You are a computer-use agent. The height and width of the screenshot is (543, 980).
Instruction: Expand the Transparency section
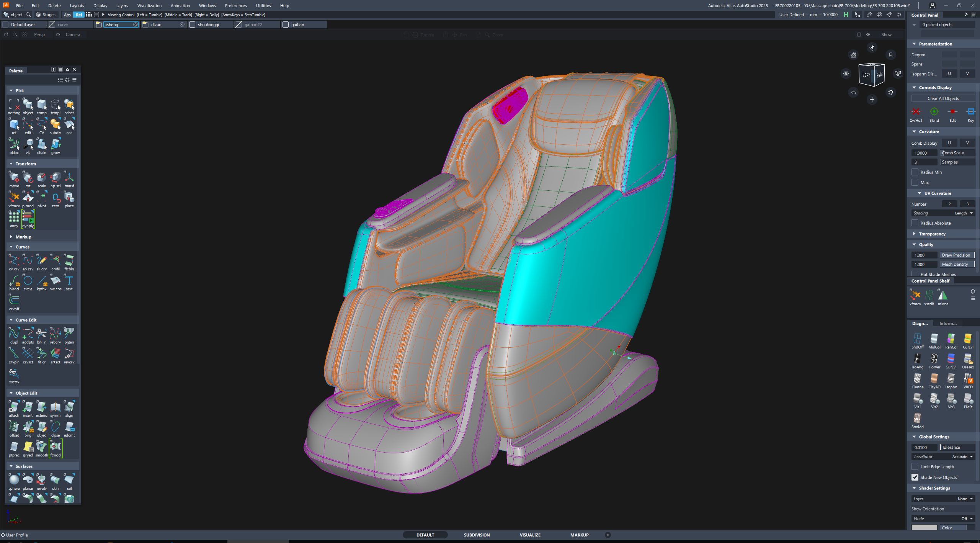pos(915,234)
